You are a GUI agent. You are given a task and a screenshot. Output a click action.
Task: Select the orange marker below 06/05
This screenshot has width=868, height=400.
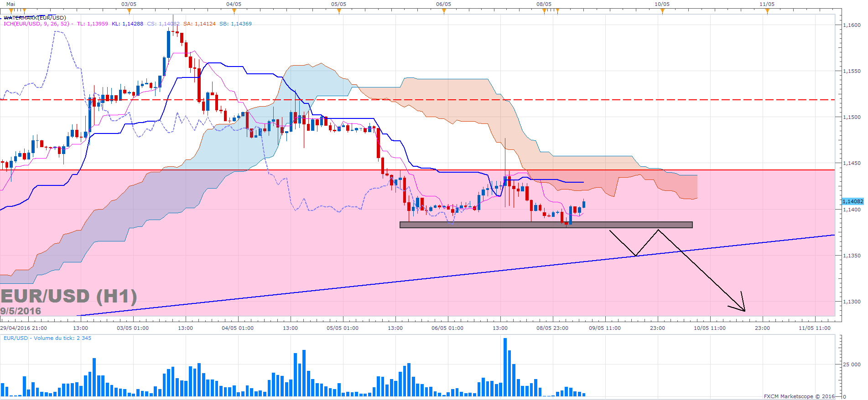point(444,11)
